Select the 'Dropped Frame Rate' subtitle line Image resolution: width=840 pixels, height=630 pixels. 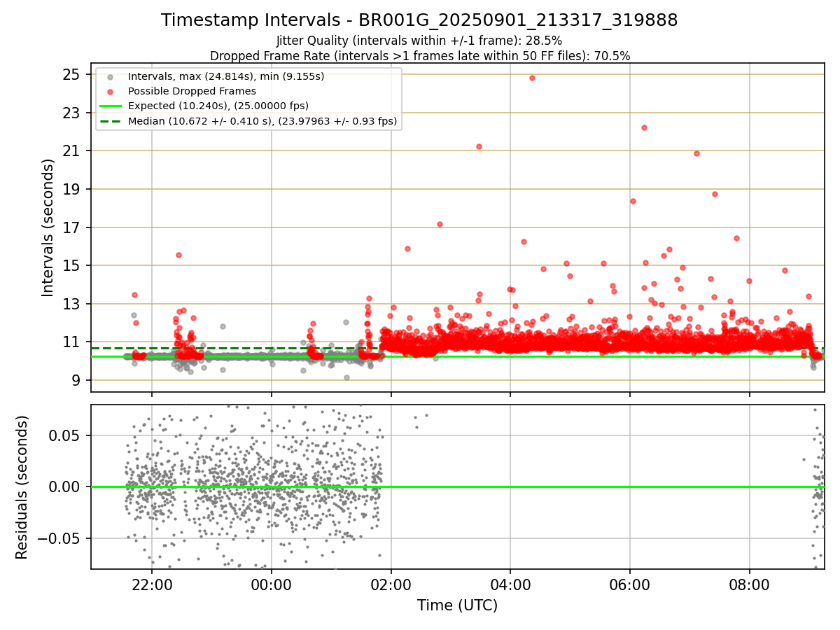click(x=420, y=55)
